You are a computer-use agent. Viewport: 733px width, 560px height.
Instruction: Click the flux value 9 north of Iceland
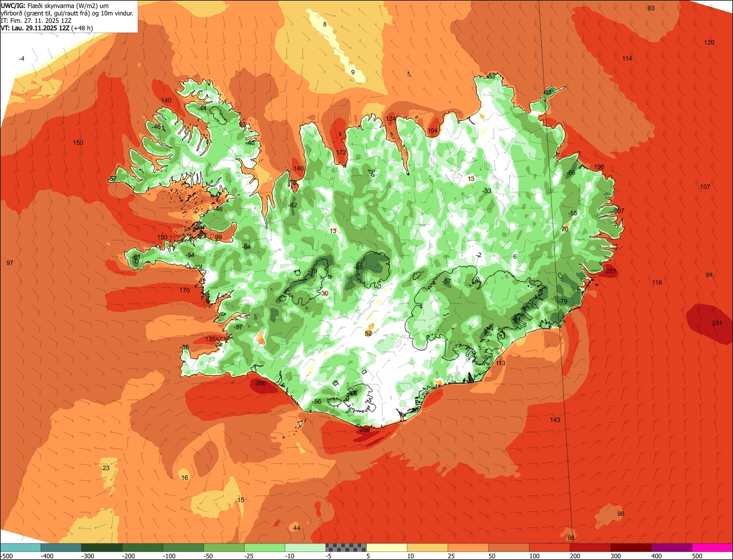click(353, 72)
